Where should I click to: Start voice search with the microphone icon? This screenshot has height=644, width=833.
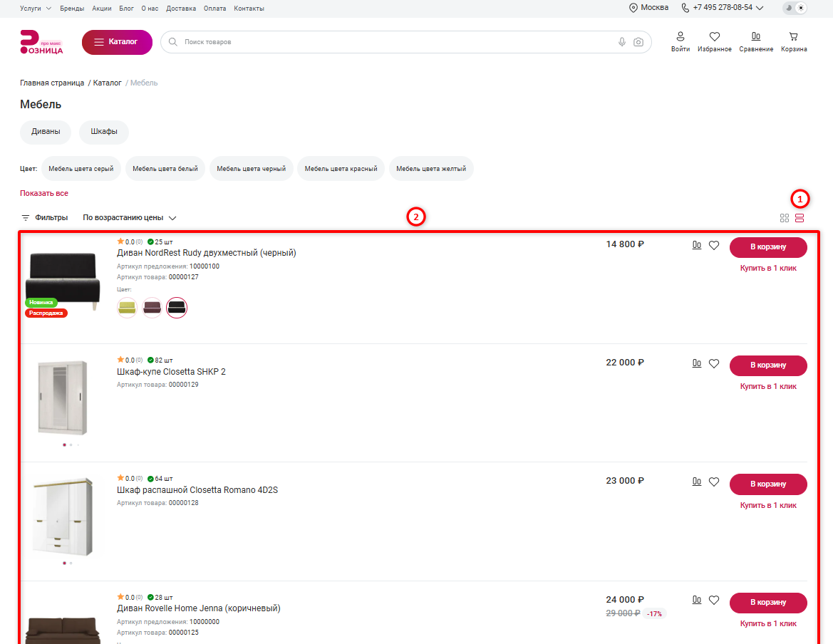tap(621, 42)
